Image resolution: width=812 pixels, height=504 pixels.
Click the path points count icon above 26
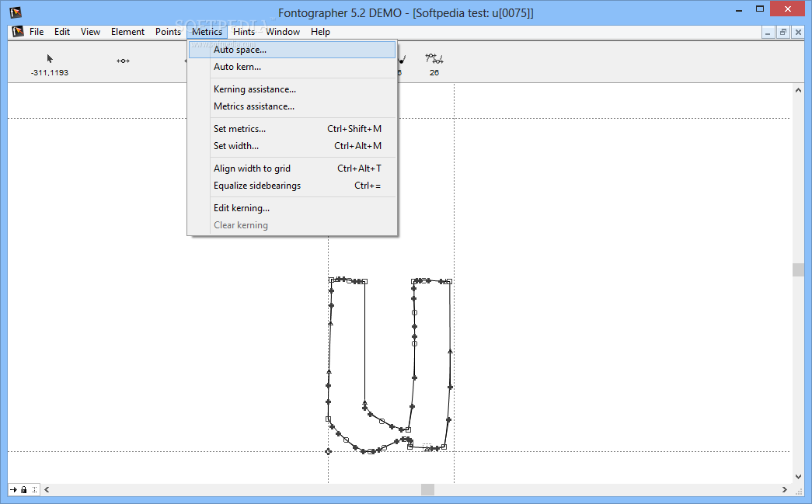point(434,58)
